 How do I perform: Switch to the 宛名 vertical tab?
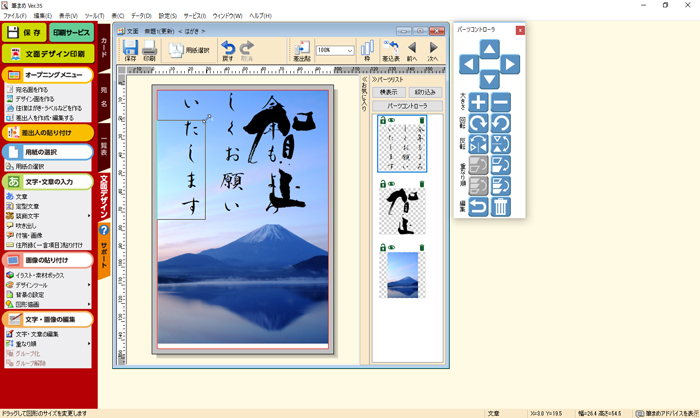click(103, 96)
